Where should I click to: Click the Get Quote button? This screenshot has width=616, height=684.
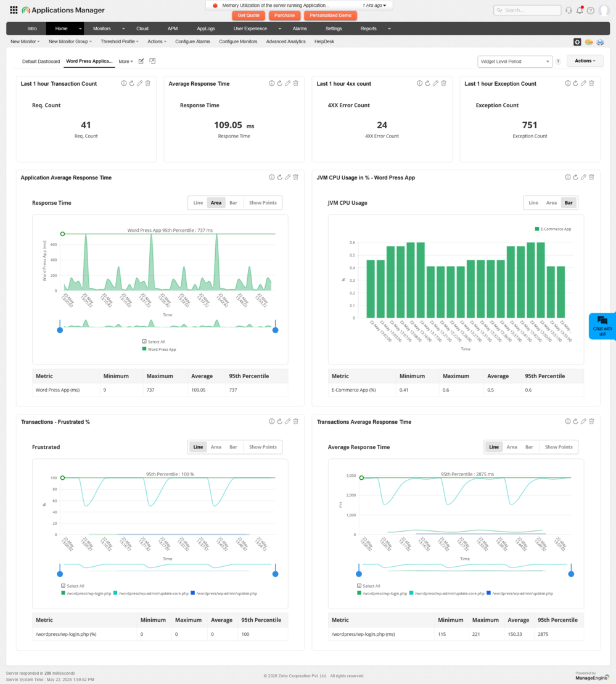[x=248, y=15]
